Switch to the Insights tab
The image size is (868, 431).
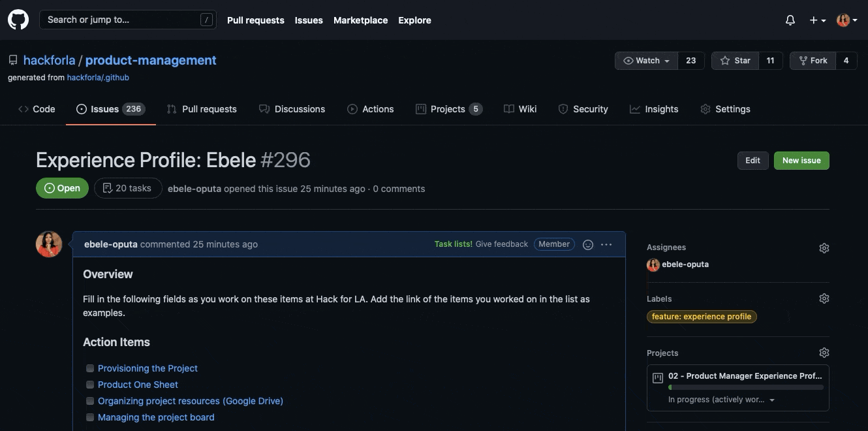point(654,109)
